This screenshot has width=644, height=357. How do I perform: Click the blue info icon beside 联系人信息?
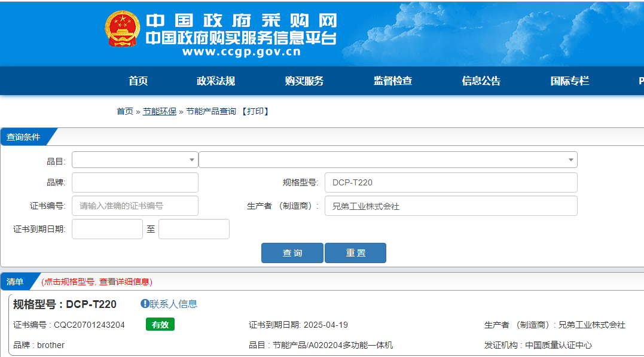click(x=145, y=304)
